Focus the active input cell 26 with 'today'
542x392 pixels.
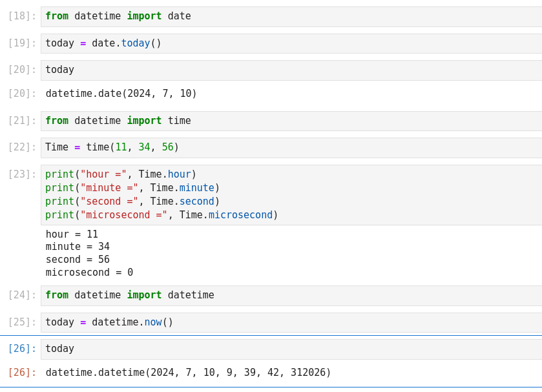tap(291, 349)
